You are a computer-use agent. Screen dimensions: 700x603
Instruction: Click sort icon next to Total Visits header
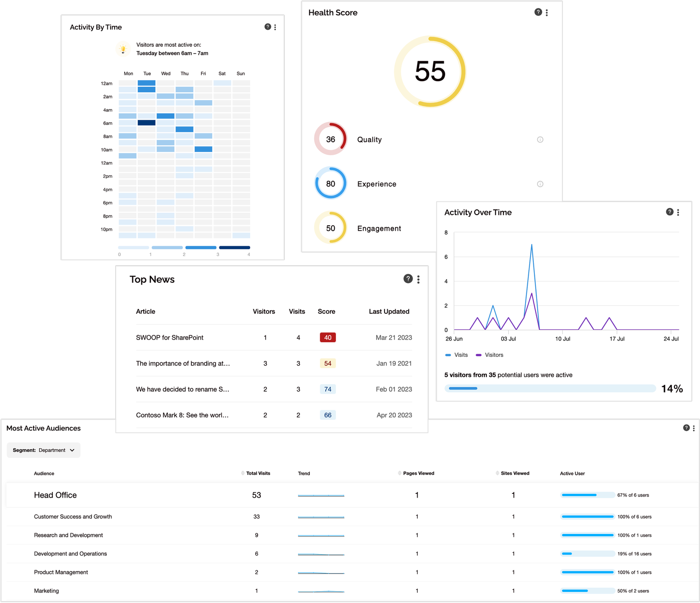(x=242, y=473)
